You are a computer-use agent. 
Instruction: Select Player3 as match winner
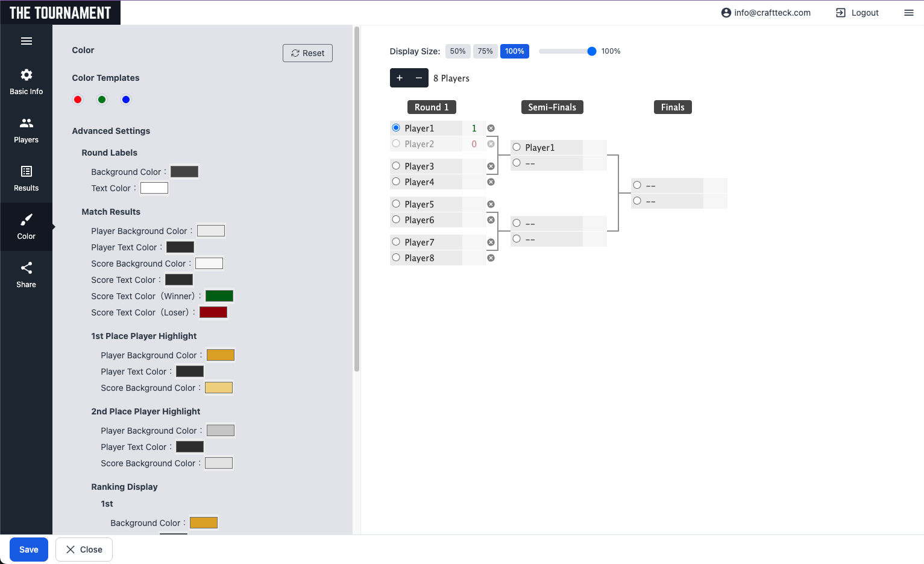[x=396, y=166]
